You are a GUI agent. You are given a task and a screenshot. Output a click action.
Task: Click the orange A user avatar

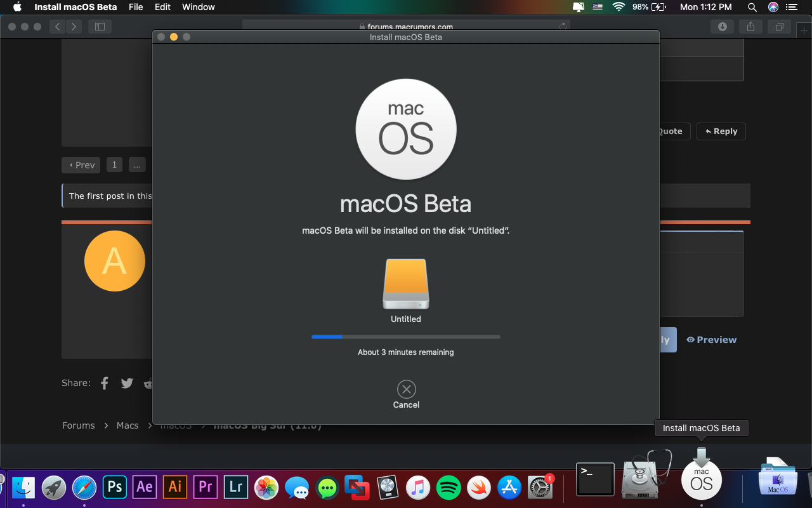(115, 261)
